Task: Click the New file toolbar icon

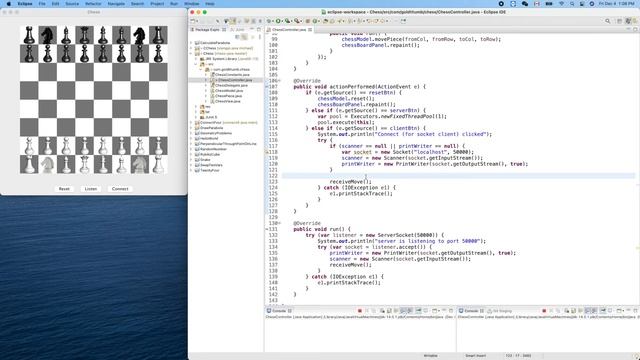Action: tap(193, 21)
